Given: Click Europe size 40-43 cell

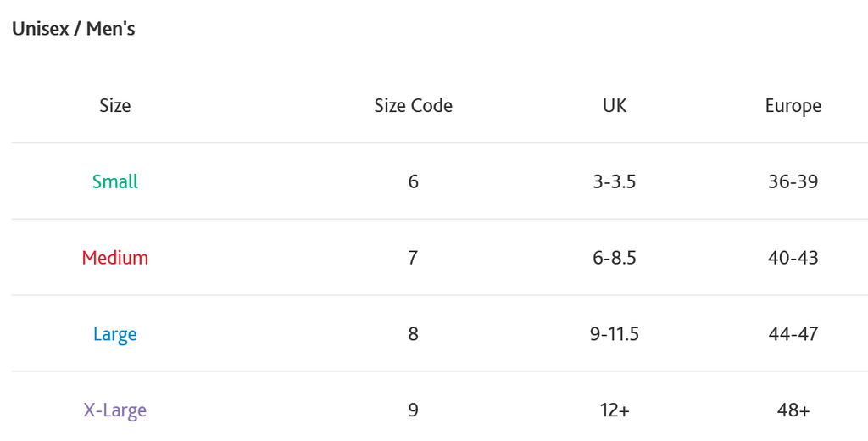Looking at the screenshot, I should point(793,258).
